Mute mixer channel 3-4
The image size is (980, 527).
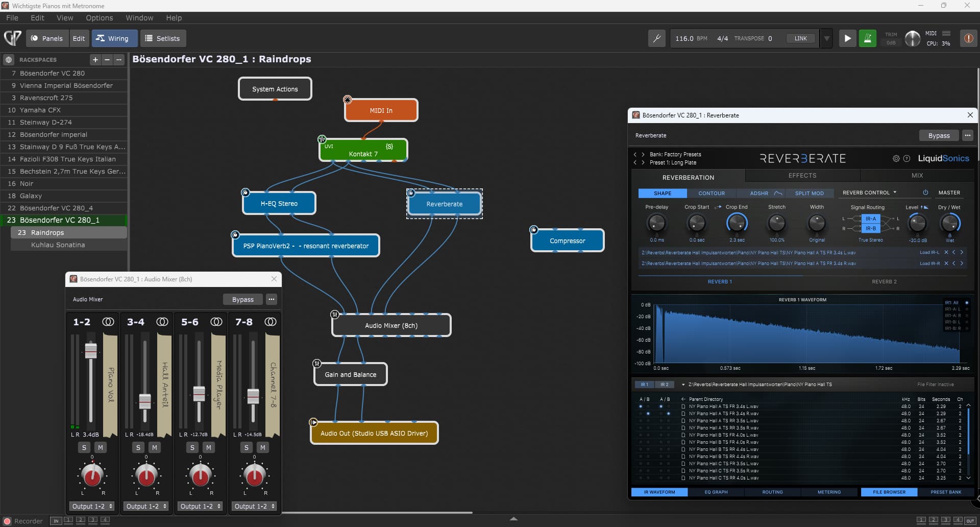point(154,447)
